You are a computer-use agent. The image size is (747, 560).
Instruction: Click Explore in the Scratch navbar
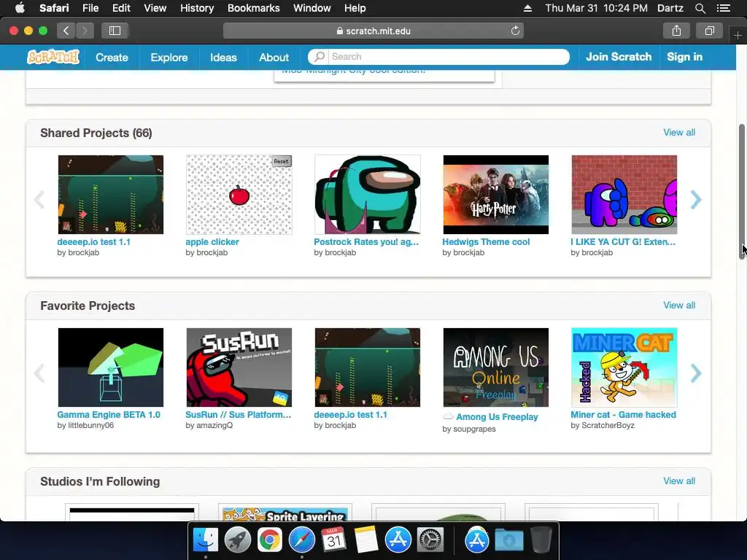click(x=169, y=57)
